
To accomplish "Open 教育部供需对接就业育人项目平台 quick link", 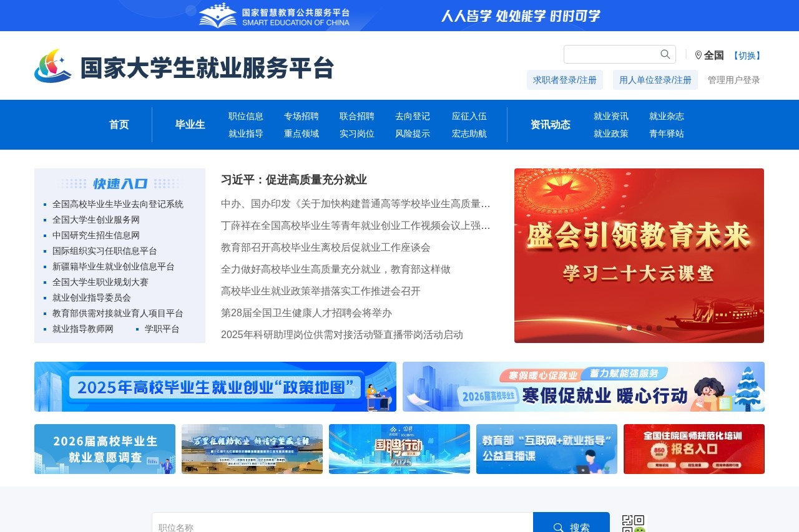I will [x=118, y=313].
